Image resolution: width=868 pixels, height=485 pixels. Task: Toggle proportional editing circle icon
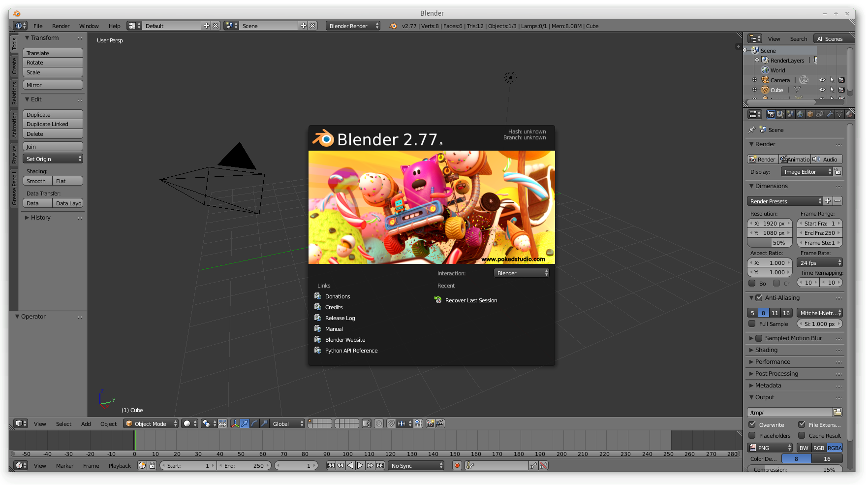pos(379,423)
